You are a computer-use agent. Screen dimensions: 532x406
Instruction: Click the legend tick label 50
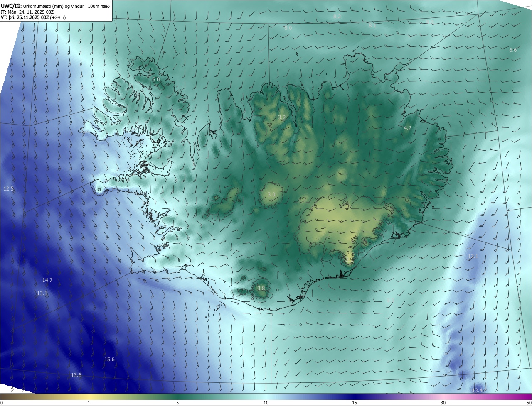click(x=529, y=403)
